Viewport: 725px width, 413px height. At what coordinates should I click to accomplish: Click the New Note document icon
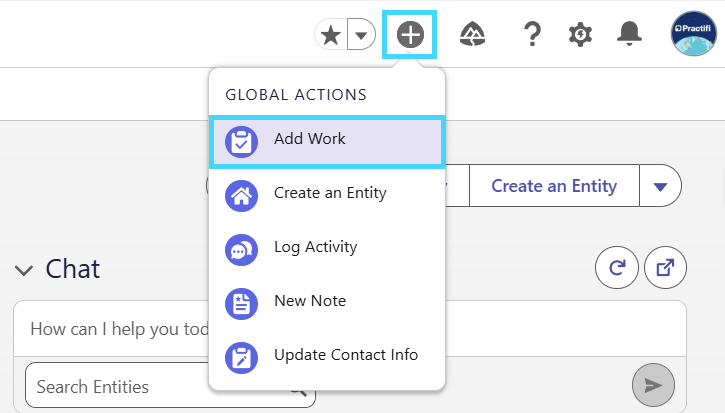click(241, 304)
